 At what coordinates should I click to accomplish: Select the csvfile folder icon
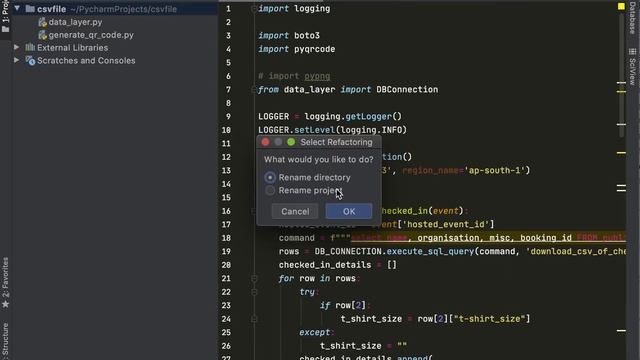coord(30,9)
